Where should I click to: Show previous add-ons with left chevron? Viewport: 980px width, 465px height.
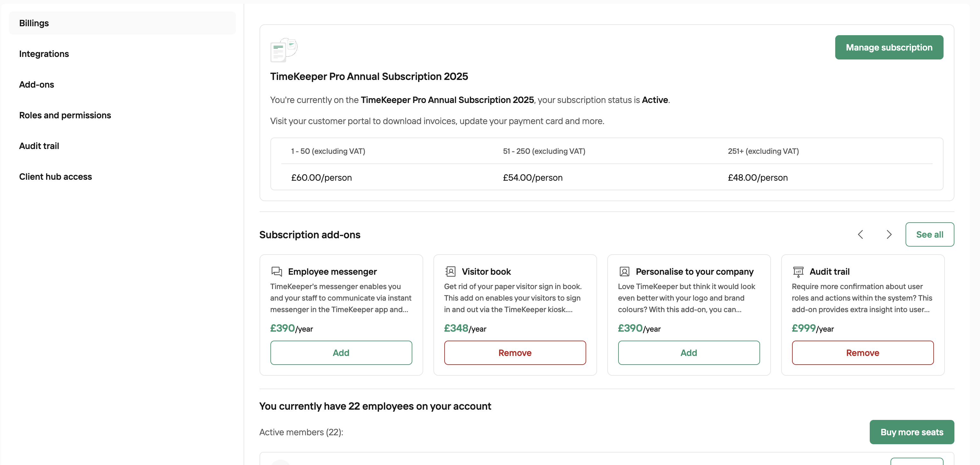[x=860, y=234]
